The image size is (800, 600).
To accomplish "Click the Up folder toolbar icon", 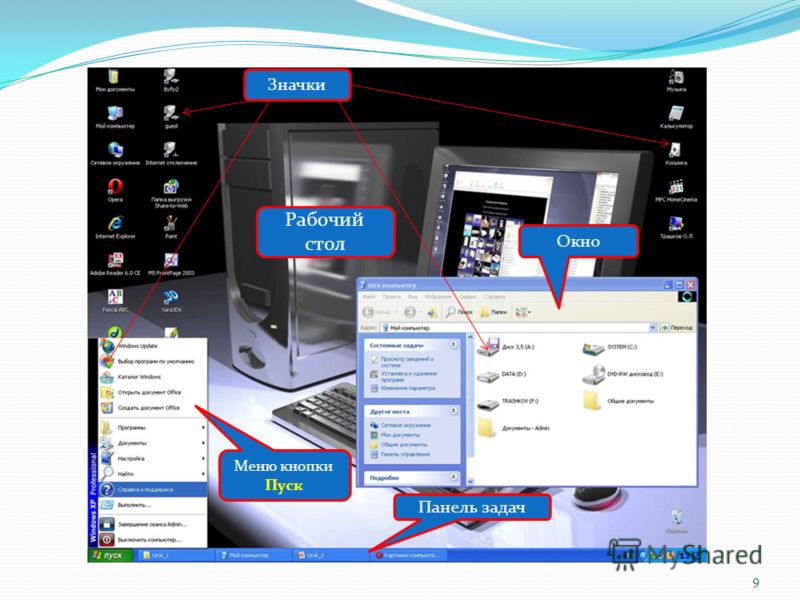I will 433,312.
